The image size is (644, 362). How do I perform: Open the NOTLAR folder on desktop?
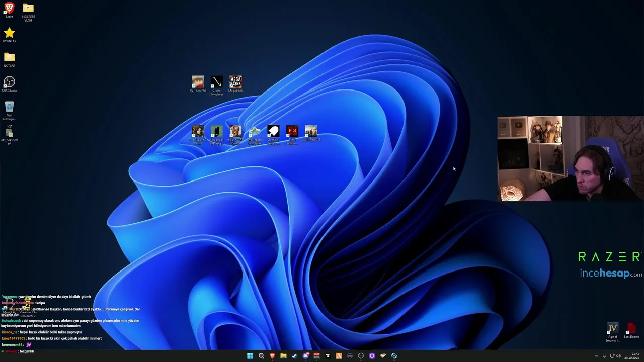9,59
